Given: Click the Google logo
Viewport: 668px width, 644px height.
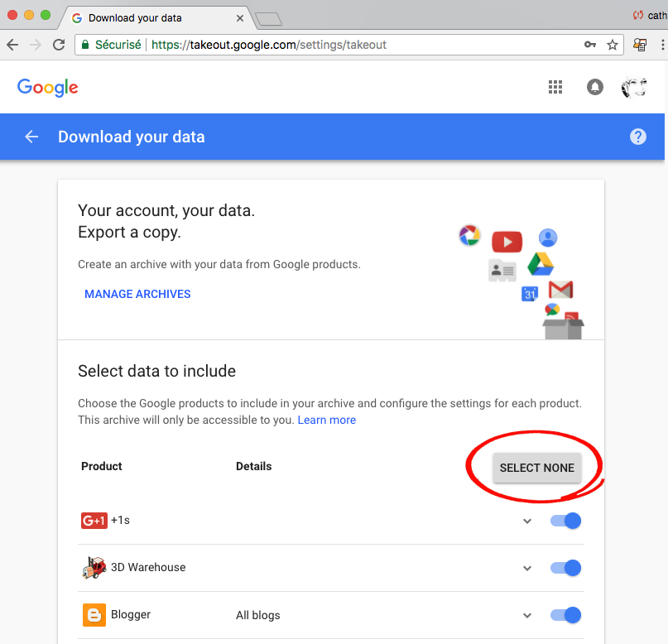Looking at the screenshot, I should (x=48, y=88).
